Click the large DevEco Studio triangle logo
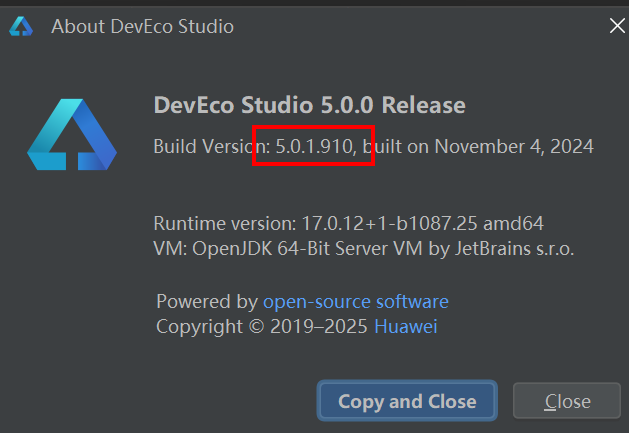The height and width of the screenshot is (433, 629). 72,134
